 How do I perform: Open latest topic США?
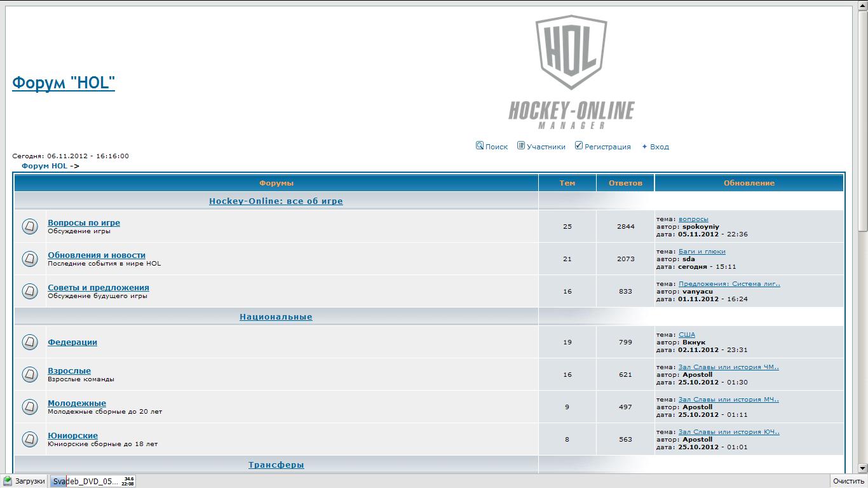687,334
